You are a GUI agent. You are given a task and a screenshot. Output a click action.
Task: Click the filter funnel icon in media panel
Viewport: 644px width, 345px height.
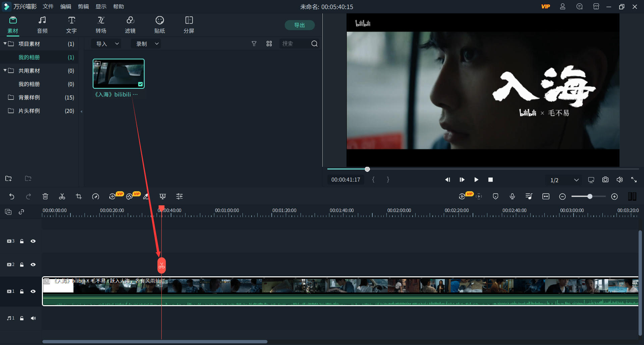tap(254, 44)
